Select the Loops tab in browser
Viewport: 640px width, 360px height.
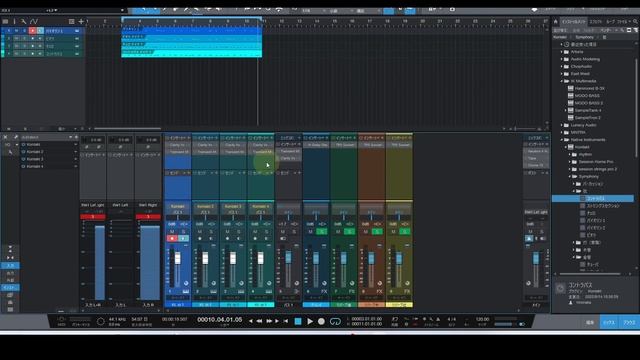(610, 22)
